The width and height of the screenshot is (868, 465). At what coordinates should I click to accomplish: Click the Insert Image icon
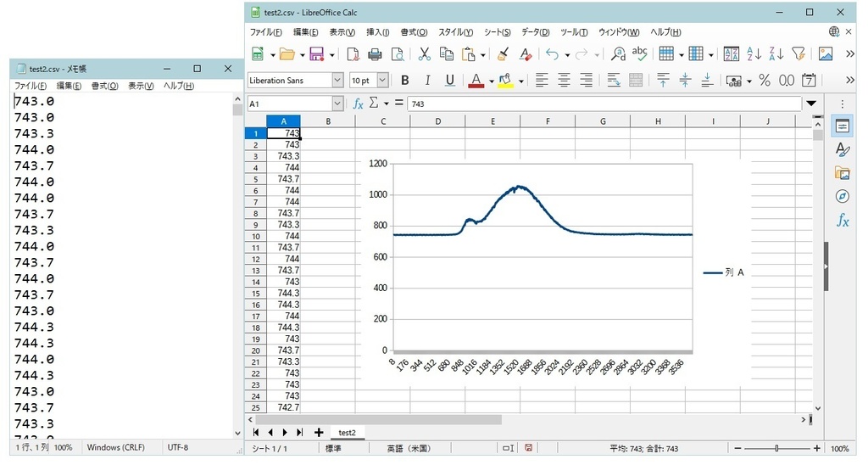(826, 53)
